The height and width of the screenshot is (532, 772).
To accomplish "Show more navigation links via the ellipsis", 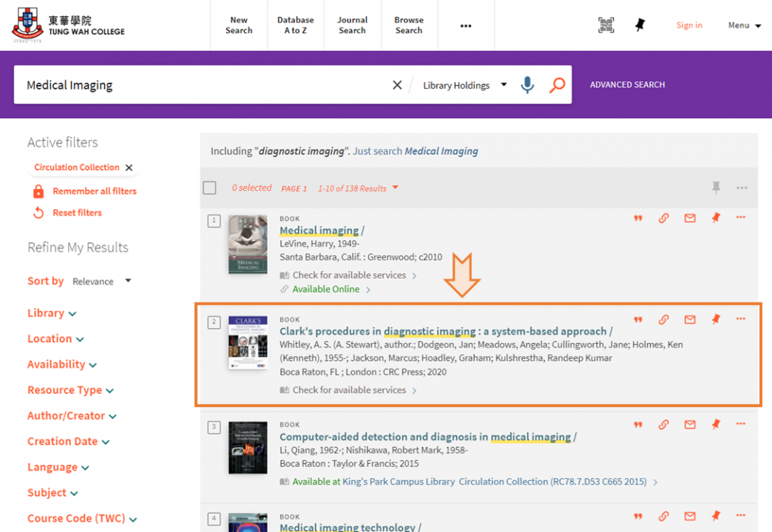I will coord(466,25).
